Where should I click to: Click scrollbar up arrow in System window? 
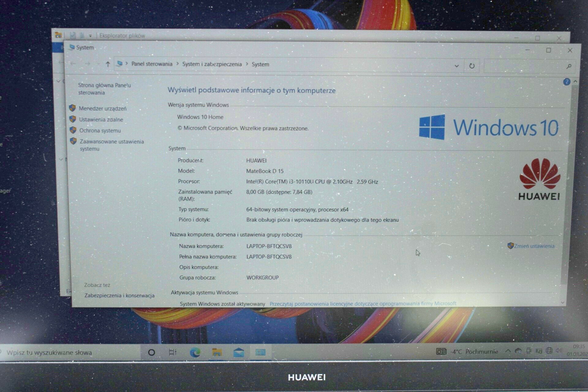(x=575, y=81)
